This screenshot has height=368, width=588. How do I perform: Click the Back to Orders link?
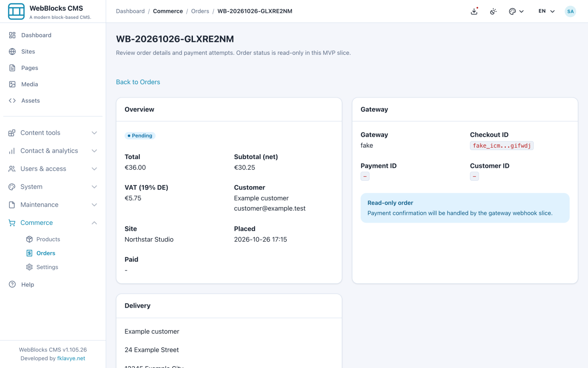(138, 82)
